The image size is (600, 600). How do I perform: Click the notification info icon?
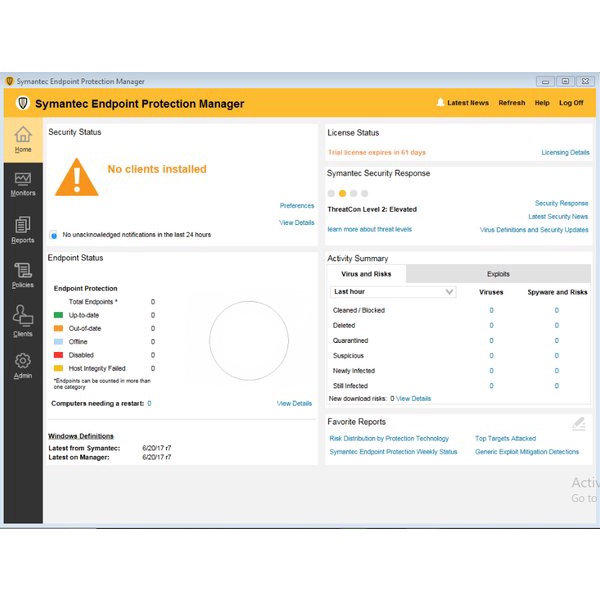[x=54, y=235]
